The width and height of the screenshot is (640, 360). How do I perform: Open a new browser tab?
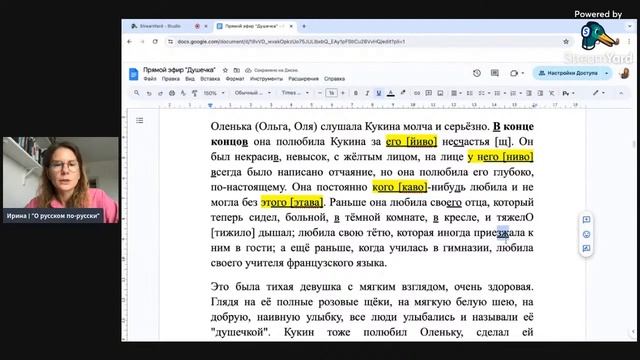[x=304, y=26]
